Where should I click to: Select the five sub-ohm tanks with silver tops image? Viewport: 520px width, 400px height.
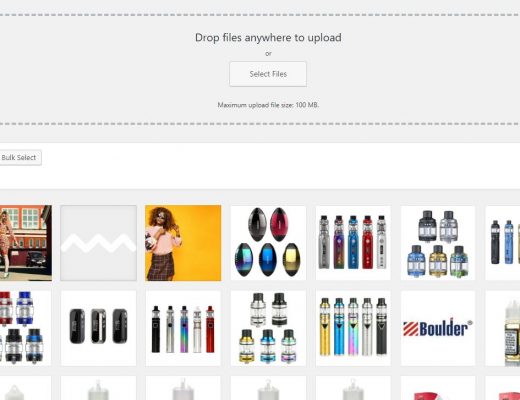coord(268,328)
